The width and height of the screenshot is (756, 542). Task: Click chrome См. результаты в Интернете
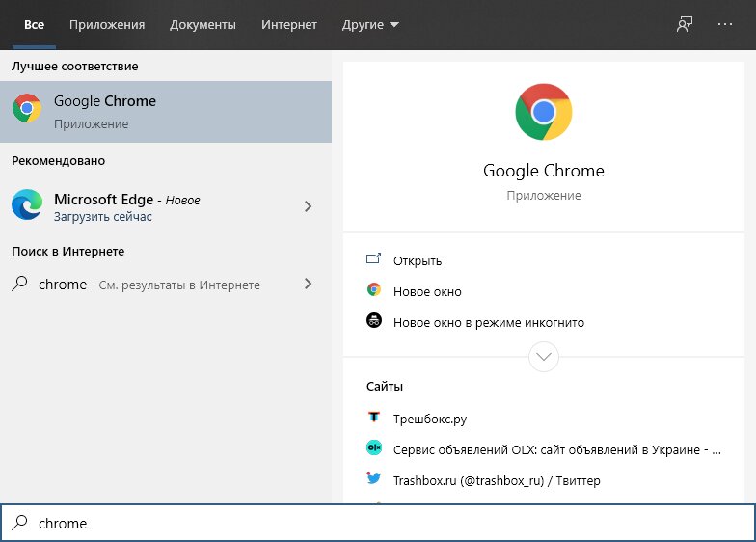click(x=148, y=285)
